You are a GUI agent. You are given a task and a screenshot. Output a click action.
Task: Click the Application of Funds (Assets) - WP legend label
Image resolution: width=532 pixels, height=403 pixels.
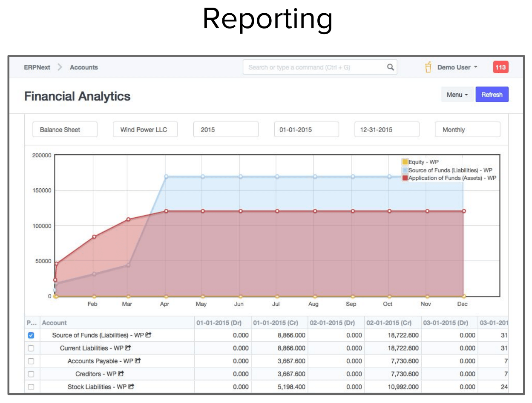(452, 178)
